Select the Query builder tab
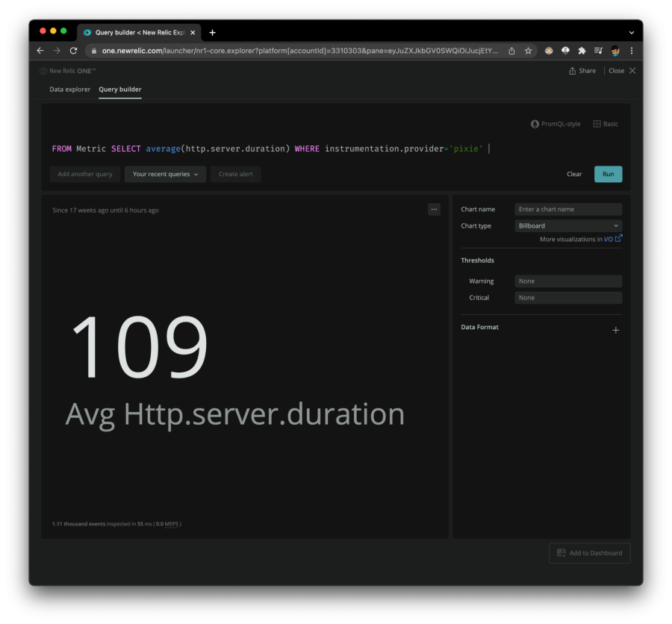 click(x=119, y=90)
